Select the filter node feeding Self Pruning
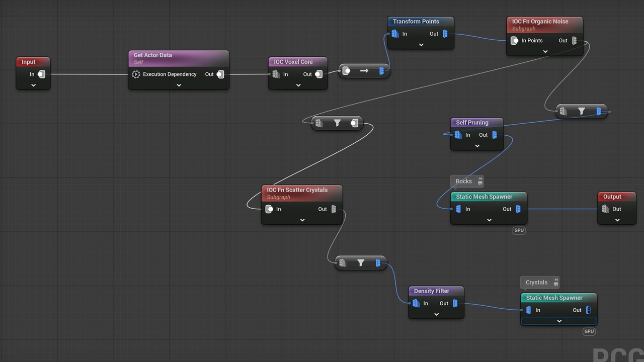This screenshot has width=644, height=362. click(582, 112)
